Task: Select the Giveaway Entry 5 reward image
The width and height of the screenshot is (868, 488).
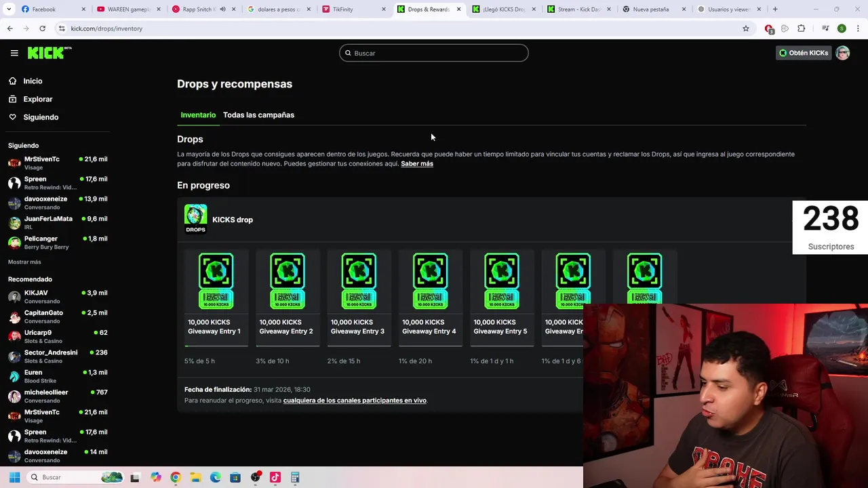Action: click(501, 281)
